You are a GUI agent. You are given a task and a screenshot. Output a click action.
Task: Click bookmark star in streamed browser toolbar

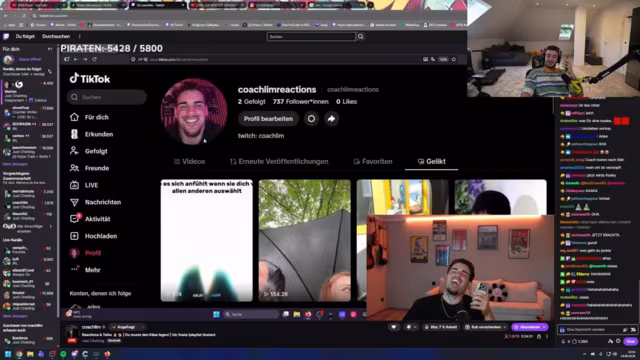453,59
